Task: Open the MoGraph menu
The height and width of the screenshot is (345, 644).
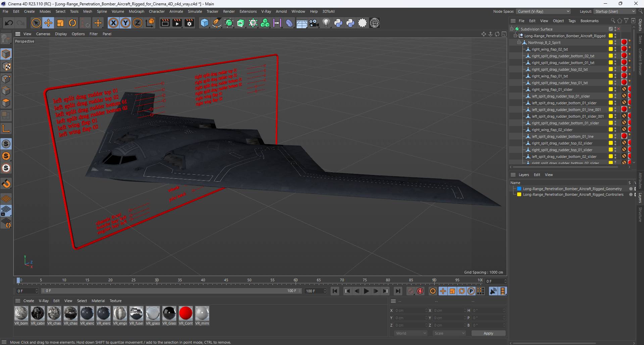Action: coord(137,11)
